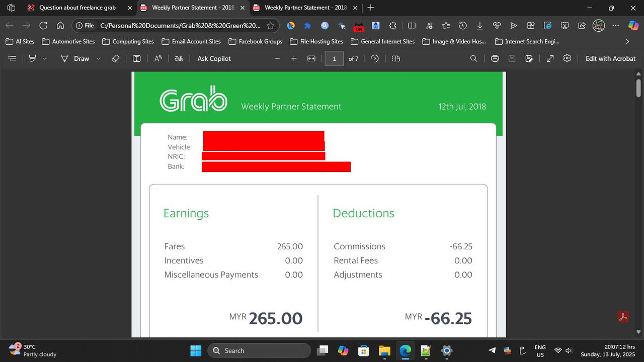644x362 pixels.
Task: Click Edit with Acrobat
Action: click(x=610, y=59)
